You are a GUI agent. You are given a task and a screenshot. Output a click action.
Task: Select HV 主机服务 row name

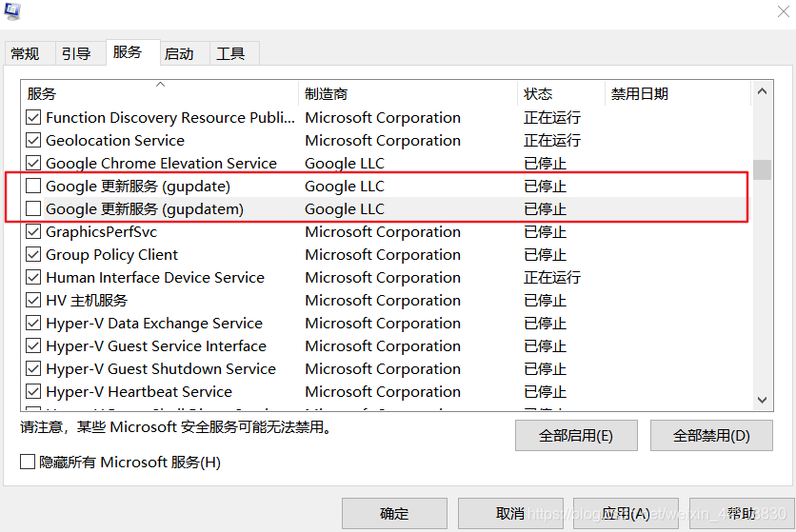[x=87, y=301]
